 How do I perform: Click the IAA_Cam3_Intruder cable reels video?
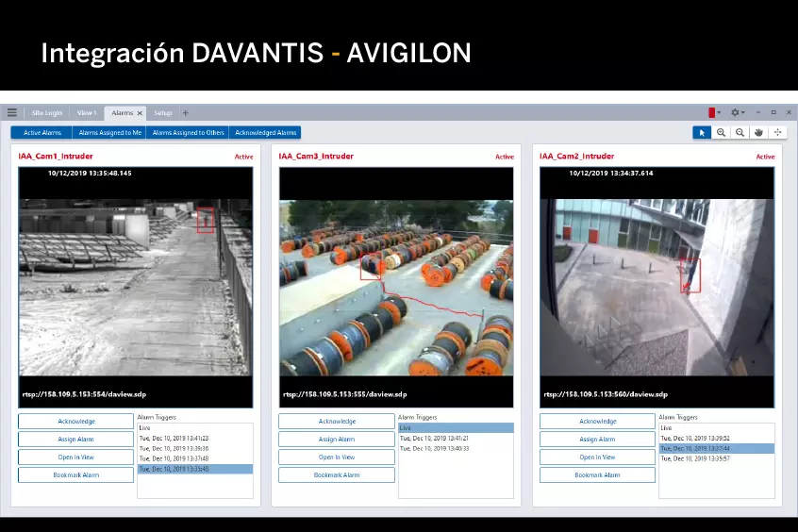click(x=396, y=287)
